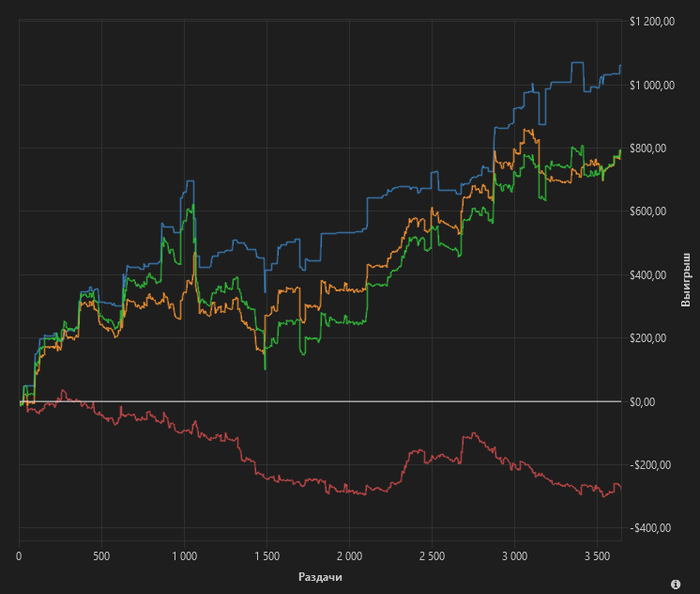
Task: Click the $800,00 axis label
Action: [x=648, y=149]
